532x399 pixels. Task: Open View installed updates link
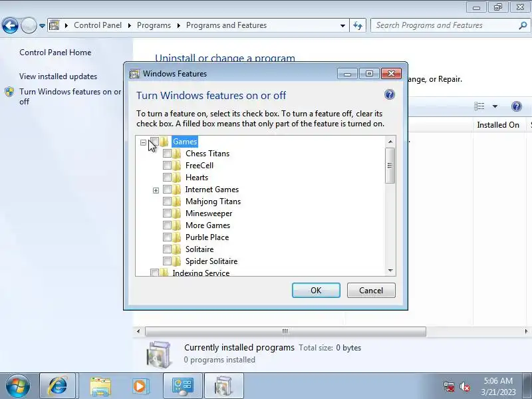click(58, 76)
